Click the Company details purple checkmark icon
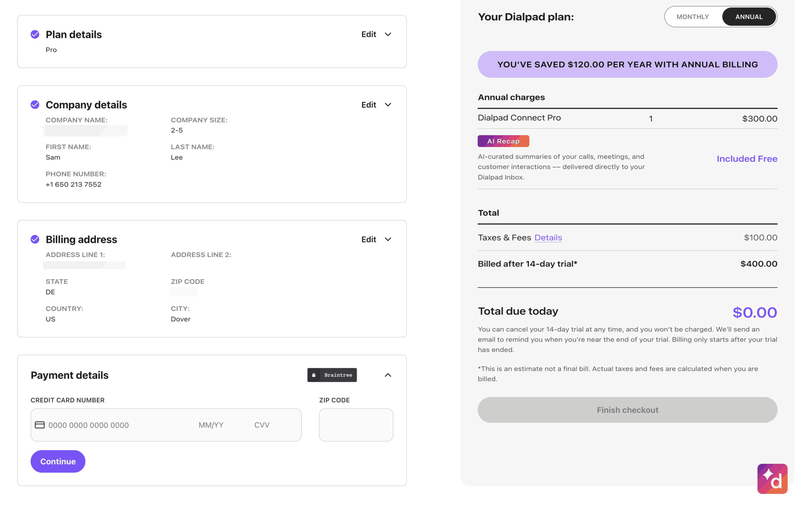Screen dimensions: 812x507 tap(35, 105)
